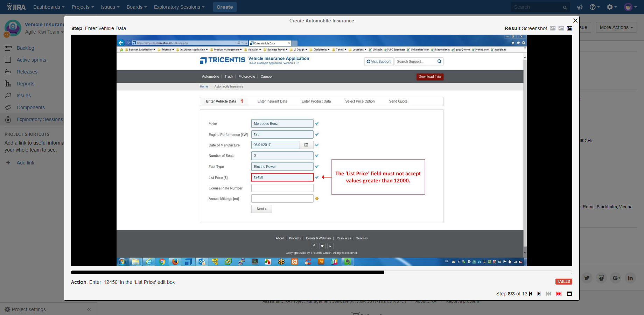Expand the Boards menu
Viewport: 644px width, 315px height.
click(136, 7)
